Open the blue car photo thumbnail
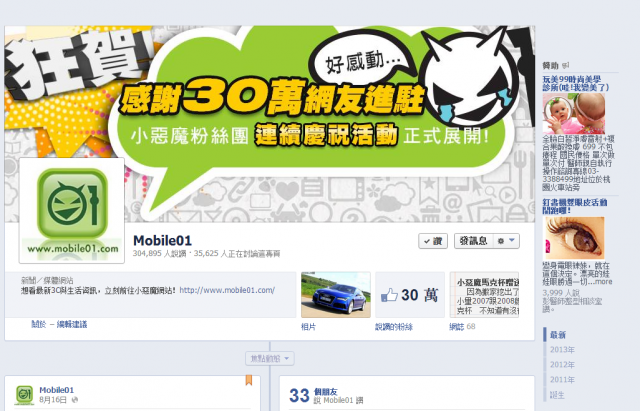 pos(336,295)
